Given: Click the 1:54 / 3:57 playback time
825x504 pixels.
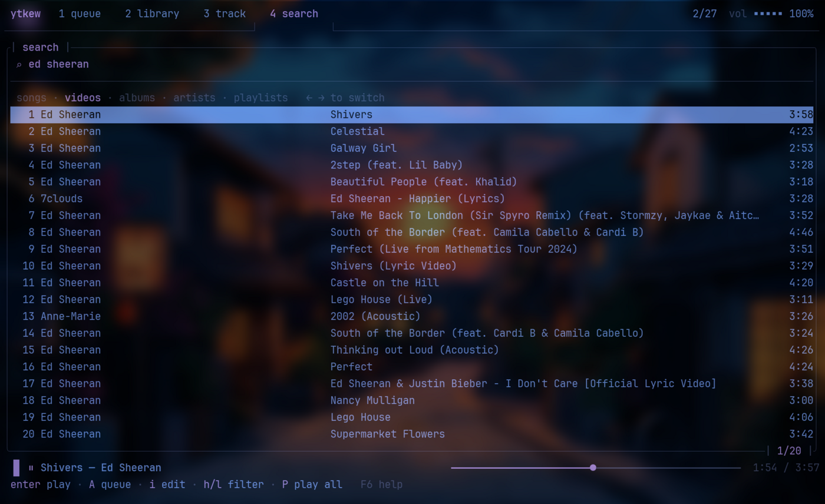Looking at the screenshot, I should [x=786, y=468].
